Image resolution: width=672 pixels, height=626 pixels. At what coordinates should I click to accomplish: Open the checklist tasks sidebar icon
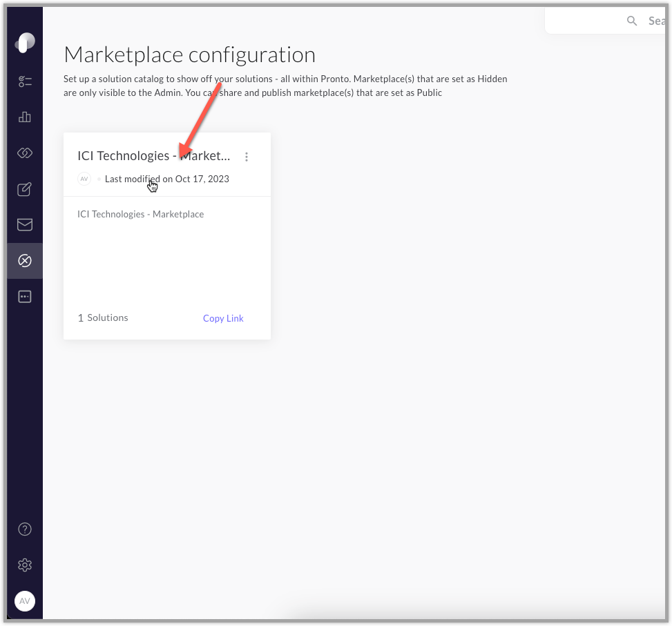pyautogui.click(x=25, y=81)
